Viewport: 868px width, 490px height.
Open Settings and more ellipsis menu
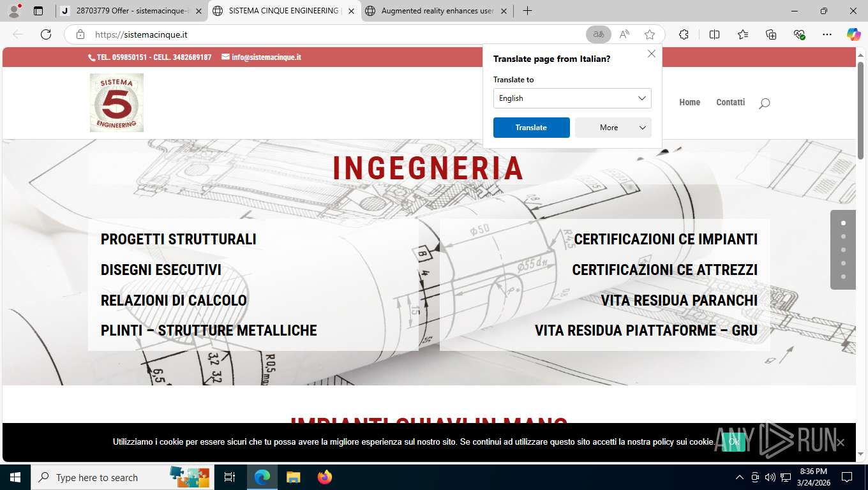point(827,34)
